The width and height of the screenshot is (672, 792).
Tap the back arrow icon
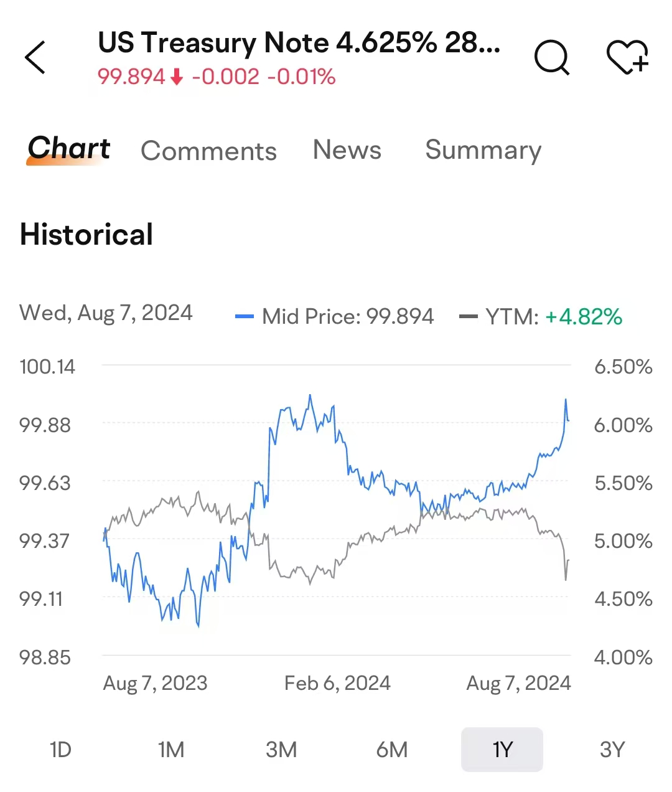coord(35,58)
